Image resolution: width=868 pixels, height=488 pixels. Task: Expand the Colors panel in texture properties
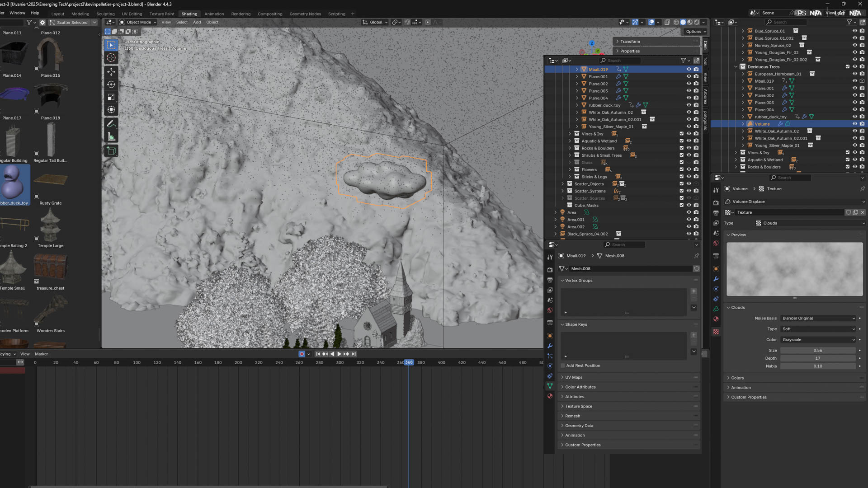(x=737, y=378)
